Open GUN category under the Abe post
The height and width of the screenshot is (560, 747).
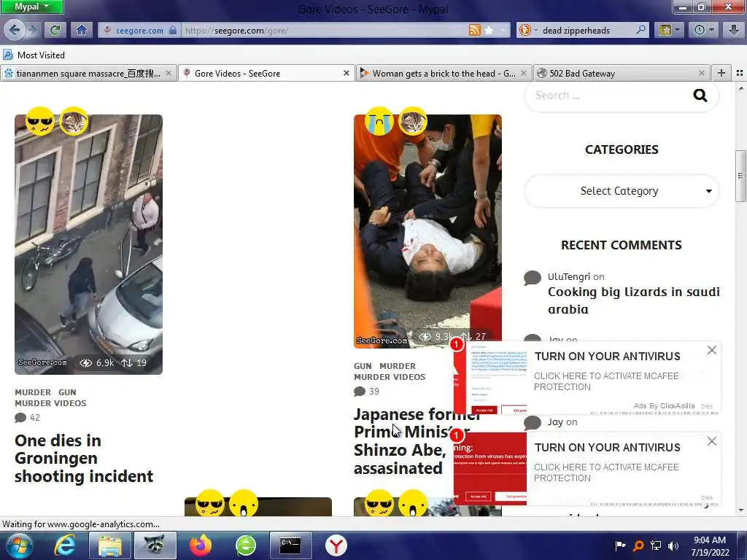363,366
